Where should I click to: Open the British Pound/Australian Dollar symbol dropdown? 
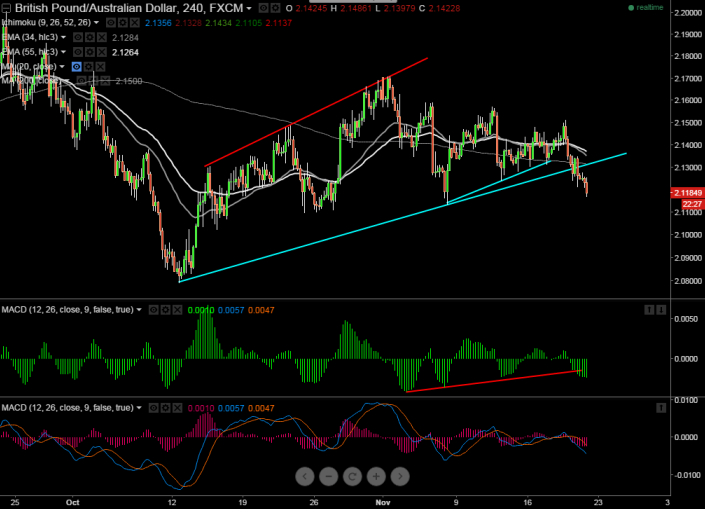(x=249, y=8)
